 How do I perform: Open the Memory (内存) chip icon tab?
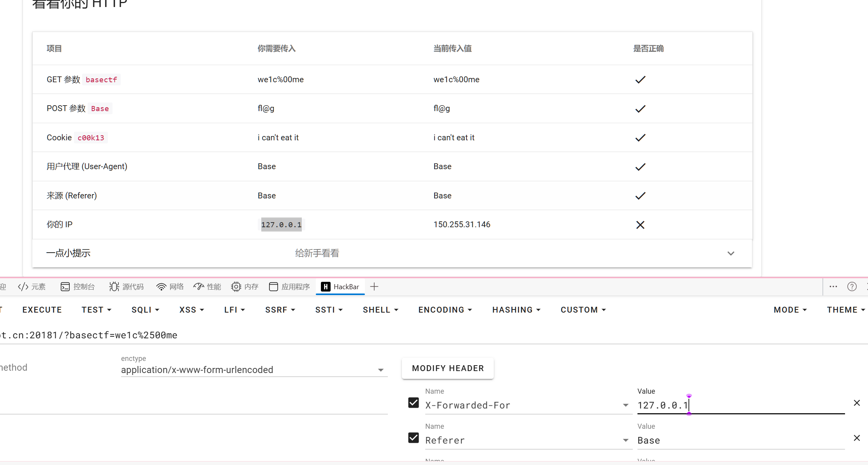[x=245, y=287]
